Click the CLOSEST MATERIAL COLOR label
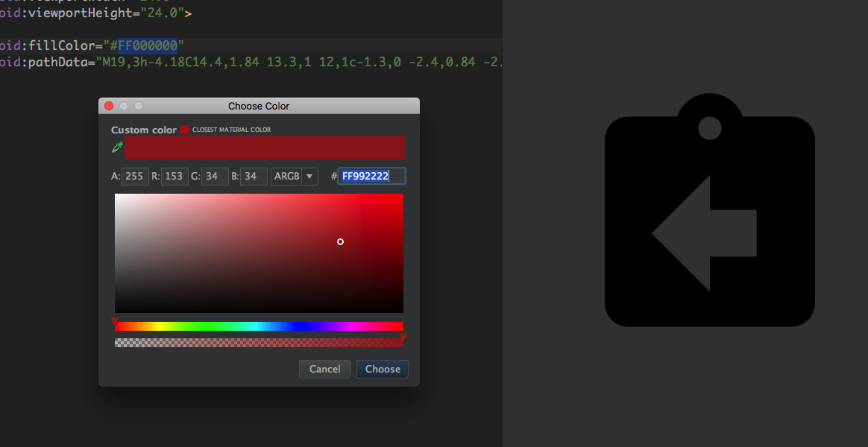Viewport: 868px width, 447px height. click(x=231, y=130)
